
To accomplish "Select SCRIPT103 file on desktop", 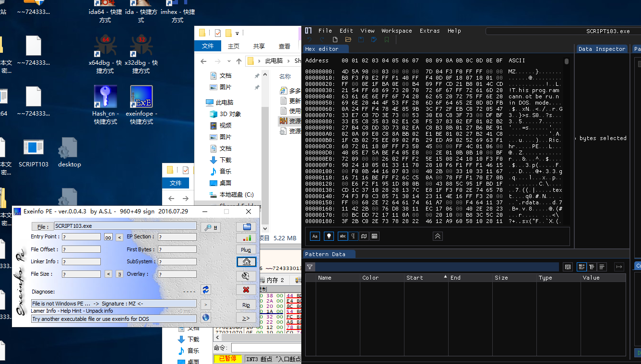I will pyautogui.click(x=34, y=153).
